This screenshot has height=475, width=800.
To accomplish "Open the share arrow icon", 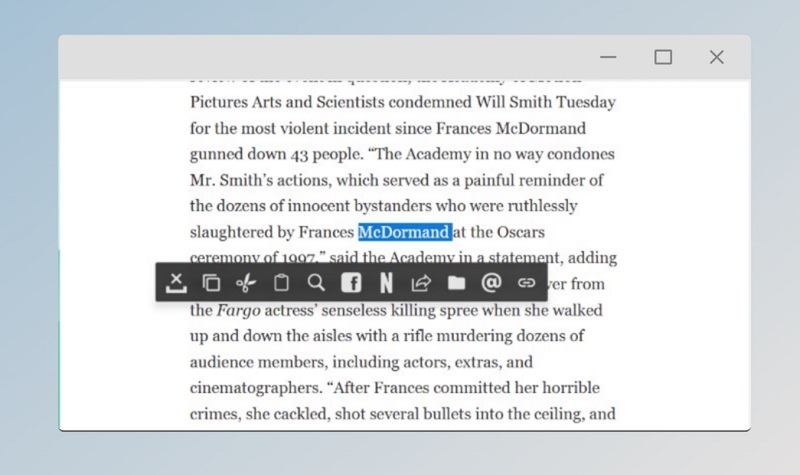I will 421,283.
